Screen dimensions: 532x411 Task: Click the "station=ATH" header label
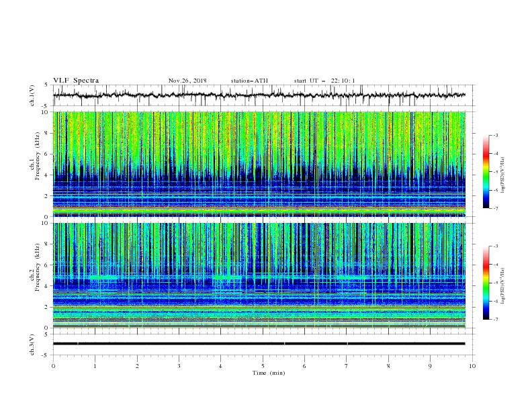(x=249, y=81)
